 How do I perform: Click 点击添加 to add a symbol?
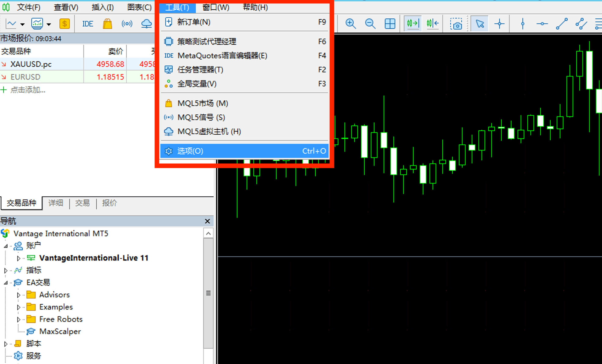point(28,90)
